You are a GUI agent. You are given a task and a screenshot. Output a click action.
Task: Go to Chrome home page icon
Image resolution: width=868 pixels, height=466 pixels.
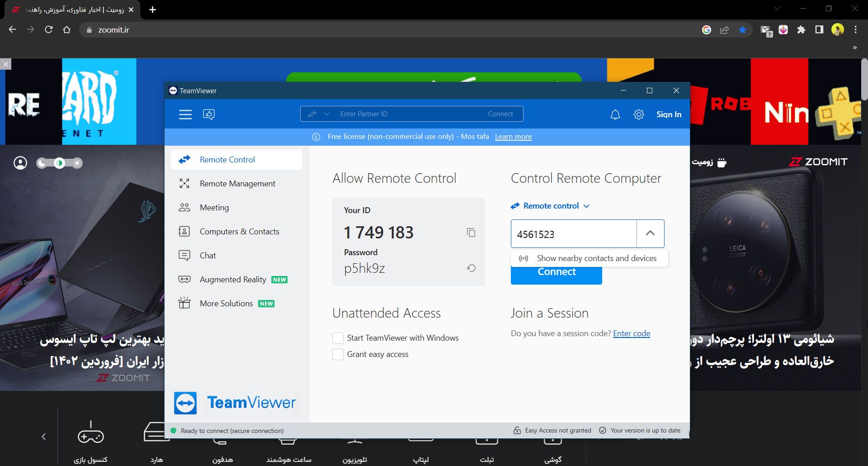[66, 29]
